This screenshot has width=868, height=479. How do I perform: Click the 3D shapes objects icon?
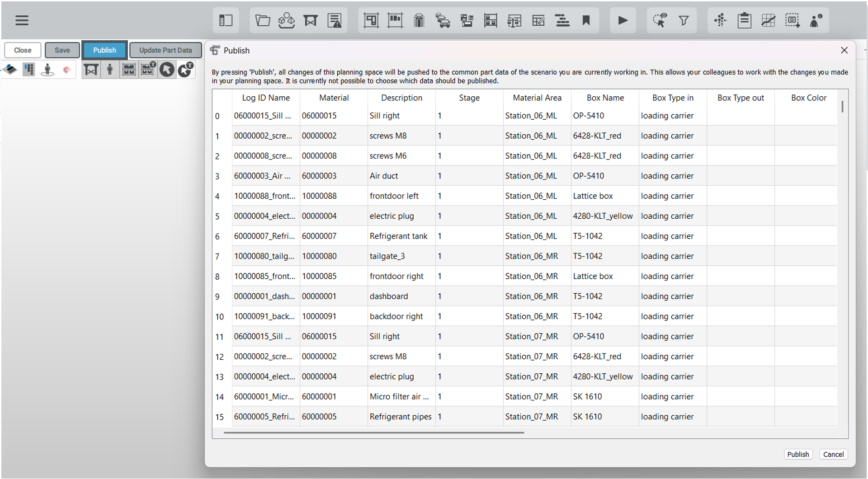287,20
